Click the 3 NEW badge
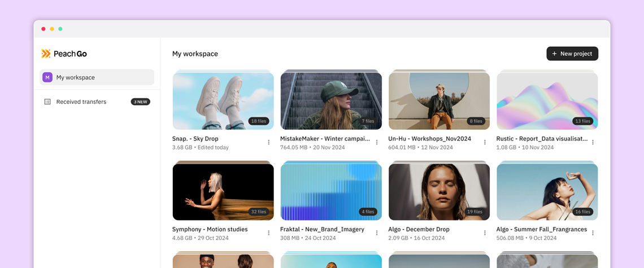This screenshot has height=268, width=644. tap(141, 102)
